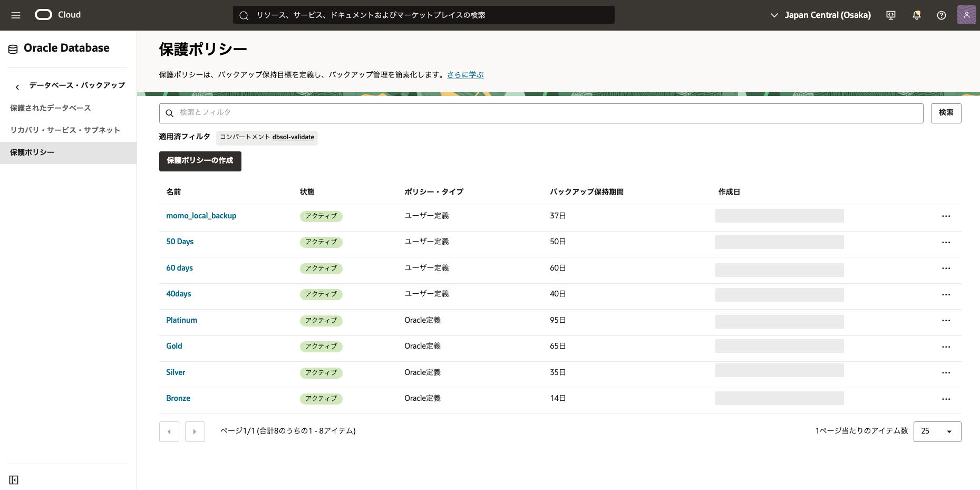Go to next page arrow button
The width and height of the screenshot is (980, 490).
click(195, 431)
